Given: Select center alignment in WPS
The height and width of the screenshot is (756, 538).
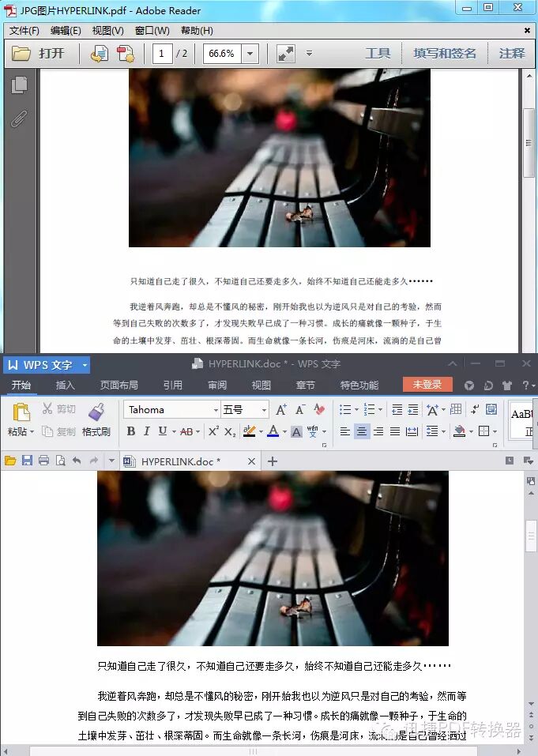Looking at the screenshot, I should (362, 431).
